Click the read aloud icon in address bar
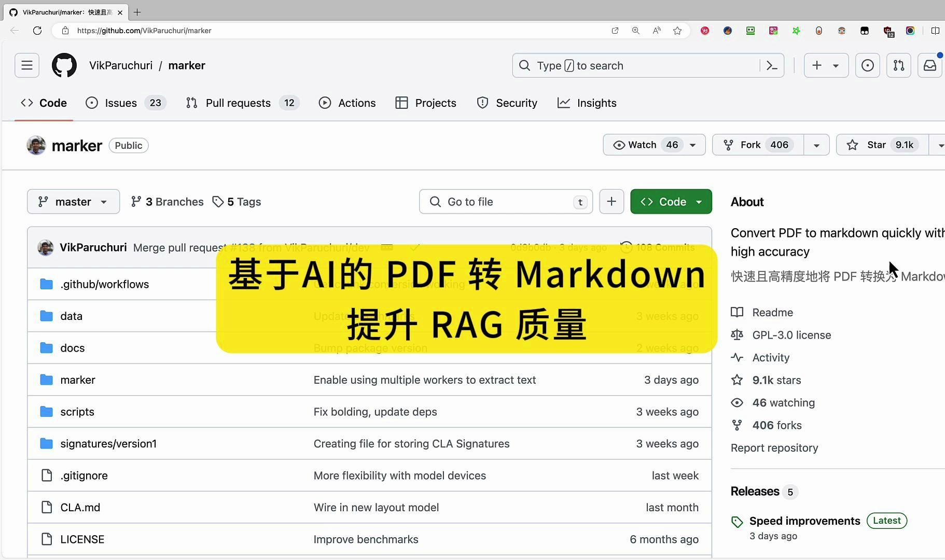This screenshot has height=560, width=945. 657,31
